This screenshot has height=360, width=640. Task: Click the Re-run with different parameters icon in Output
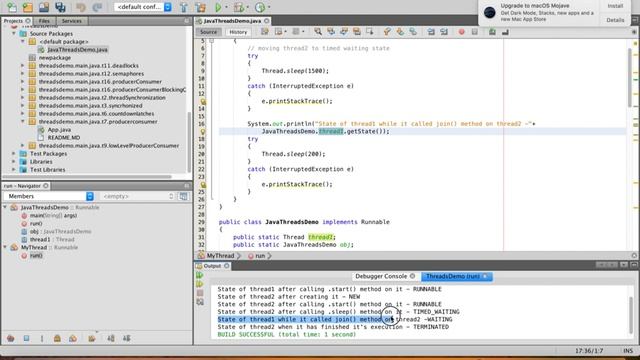point(200,284)
